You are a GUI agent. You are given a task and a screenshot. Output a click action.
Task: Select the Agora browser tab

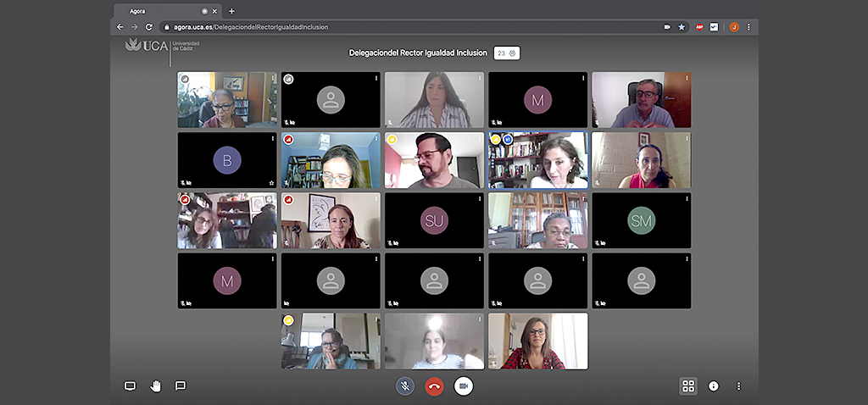click(x=165, y=11)
